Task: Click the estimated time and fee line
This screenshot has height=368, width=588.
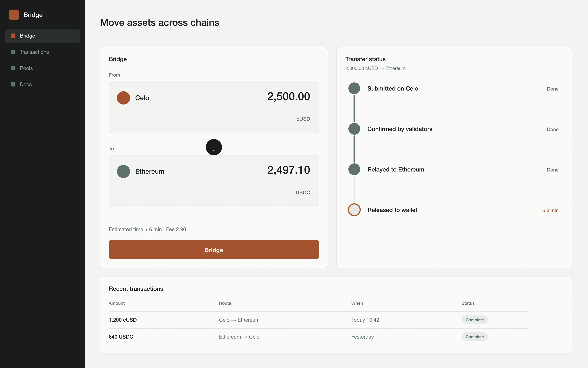Action: point(147,229)
